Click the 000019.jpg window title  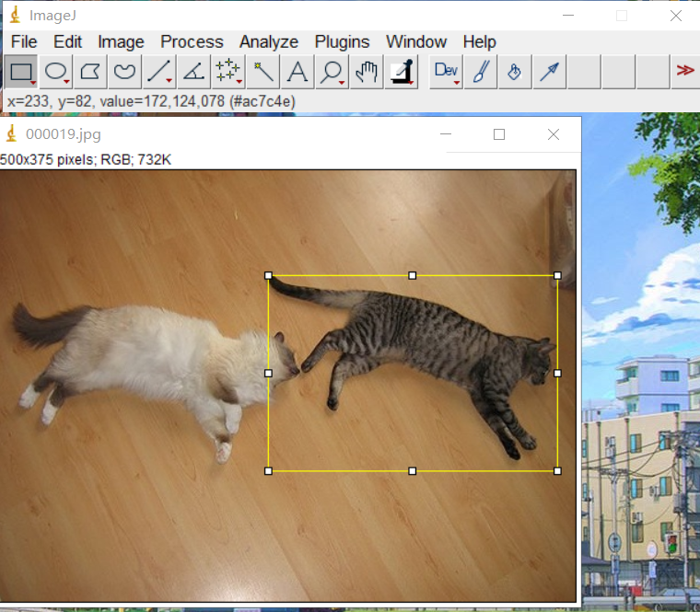pos(64,134)
